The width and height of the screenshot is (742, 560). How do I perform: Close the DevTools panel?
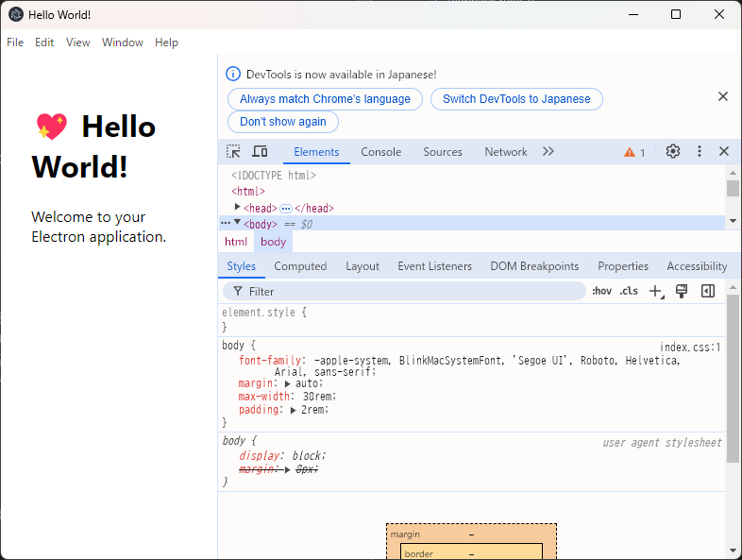(x=724, y=151)
